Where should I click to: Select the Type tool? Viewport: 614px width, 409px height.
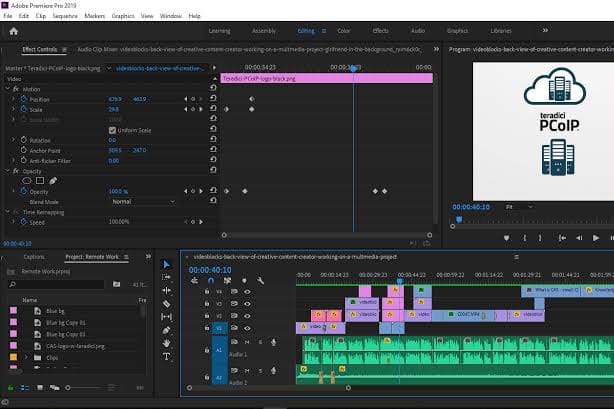(167, 356)
